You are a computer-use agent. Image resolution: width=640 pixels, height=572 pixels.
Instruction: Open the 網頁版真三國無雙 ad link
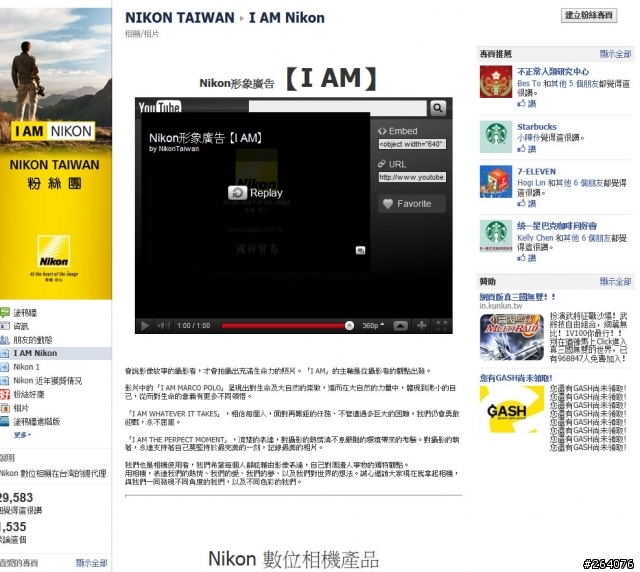[517, 297]
